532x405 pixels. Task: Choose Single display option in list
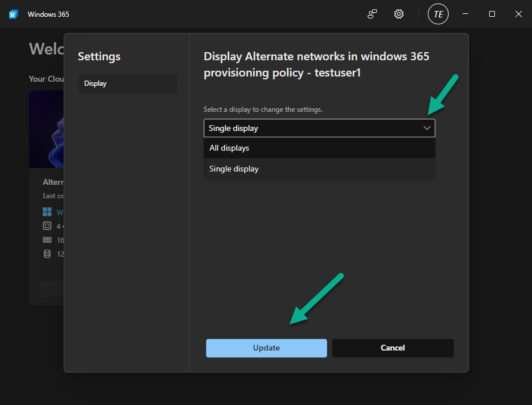point(320,169)
